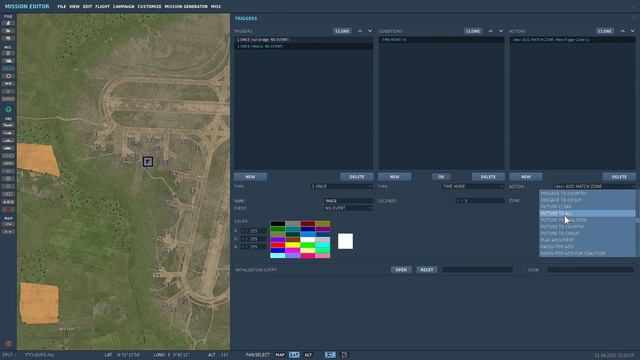The height and width of the screenshot is (360, 640).
Task: Choose PLAY ARGUMENT from action list
Action: pos(587,240)
